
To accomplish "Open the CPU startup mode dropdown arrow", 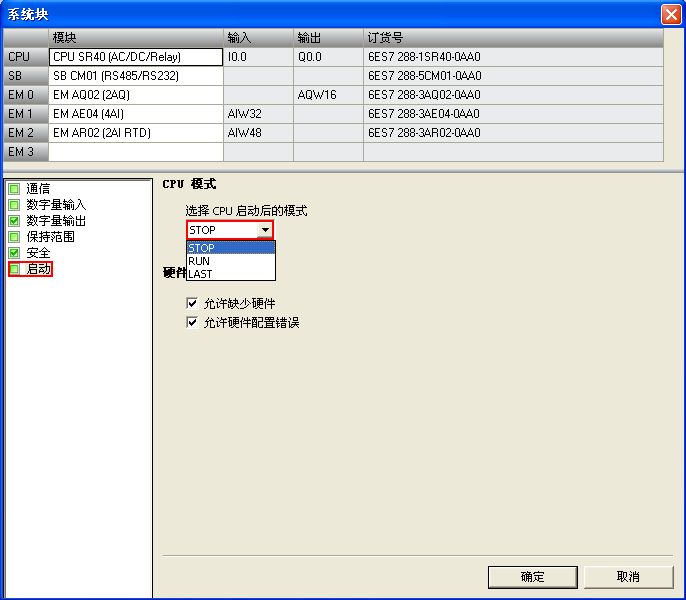I will point(265,230).
